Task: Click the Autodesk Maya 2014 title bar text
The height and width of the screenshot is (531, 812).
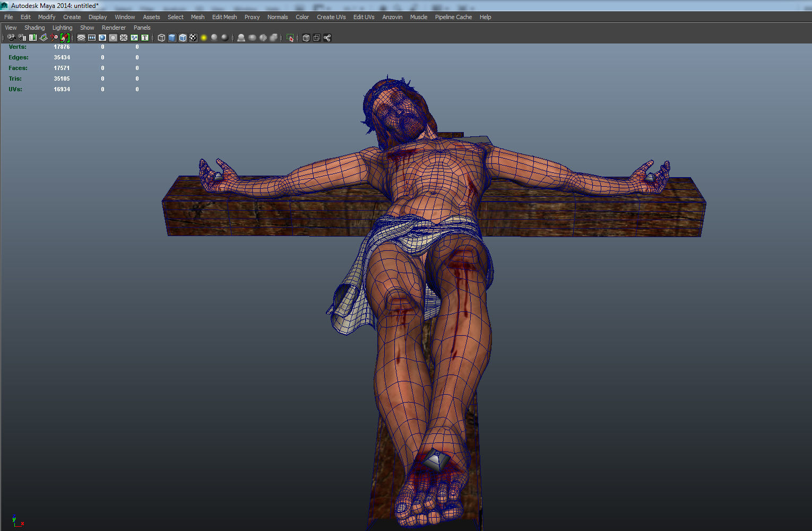Action: pyautogui.click(x=55, y=6)
